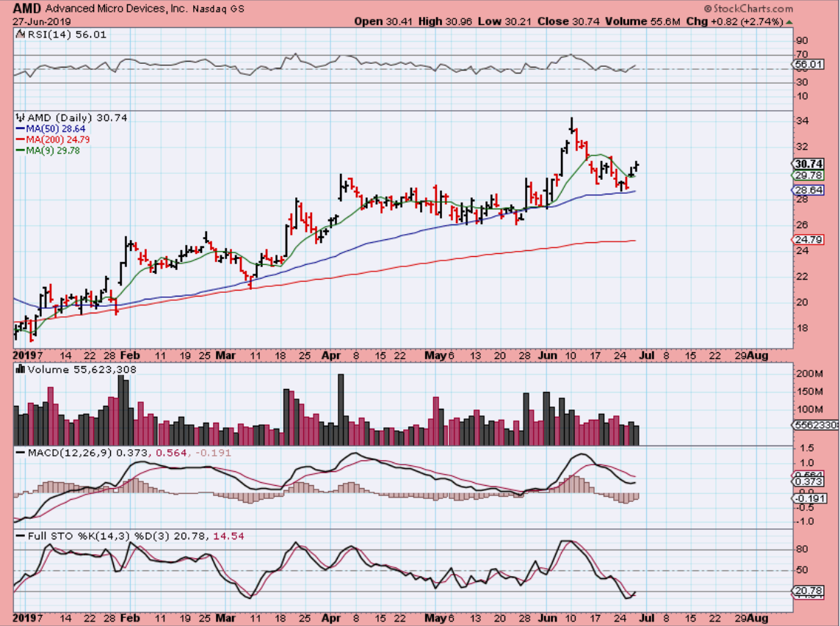This screenshot has height=626, width=840.
Task: Click the 28.64 price tag on the right axis
Action: click(x=808, y=190)
